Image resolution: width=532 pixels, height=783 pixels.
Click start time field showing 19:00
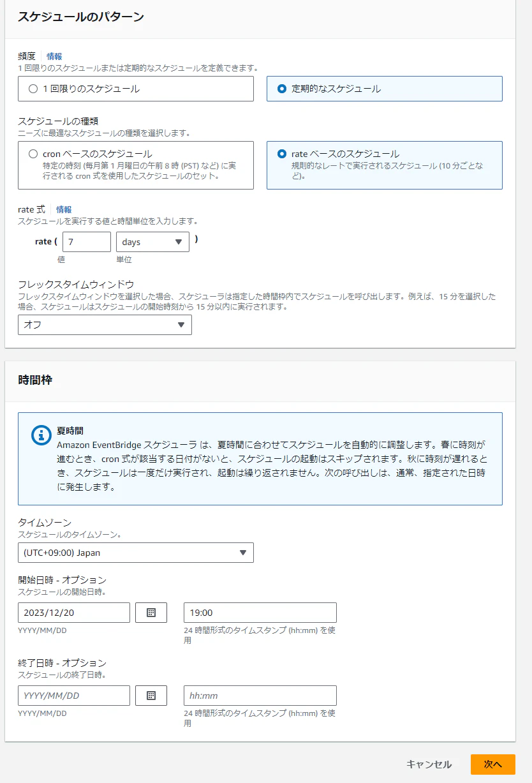coord(260,613)
